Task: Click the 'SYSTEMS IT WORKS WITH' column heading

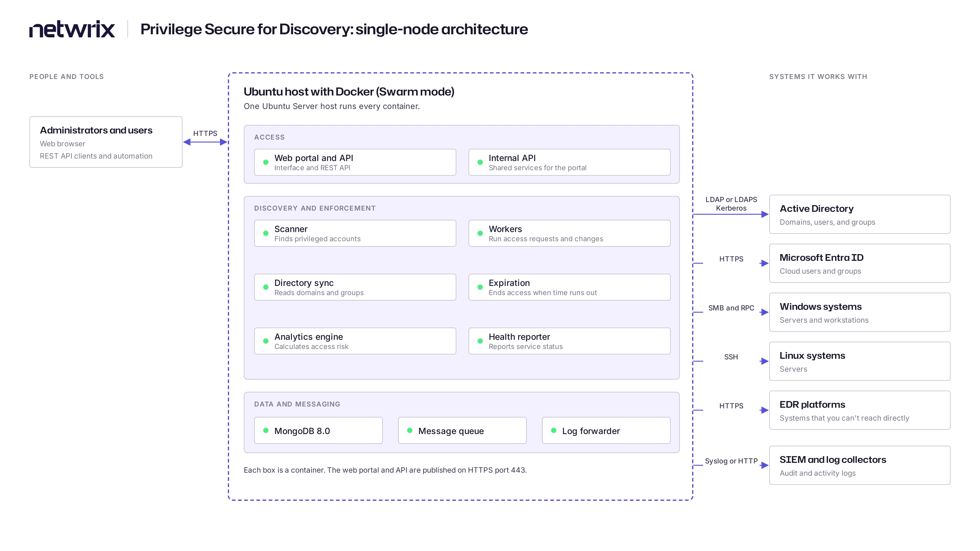Action: [818, 77]
